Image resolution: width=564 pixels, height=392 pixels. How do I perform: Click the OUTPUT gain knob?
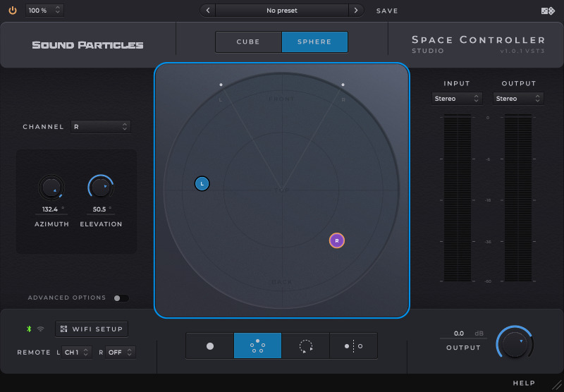[515, 344]
